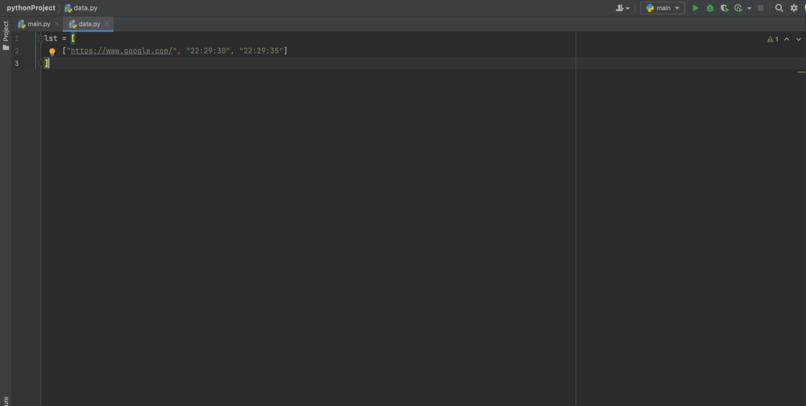Open Search Everywhere magnifier

[x=779, y=8]
